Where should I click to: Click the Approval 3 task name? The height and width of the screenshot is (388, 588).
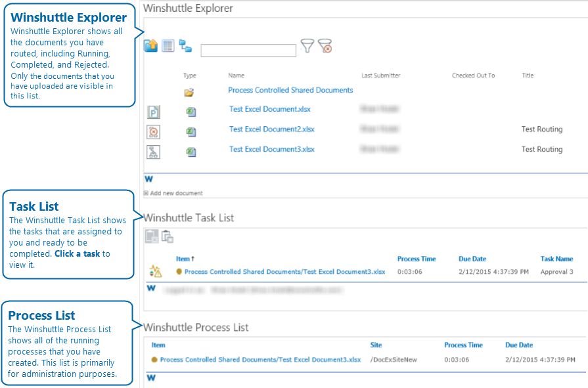coord(557,272)
